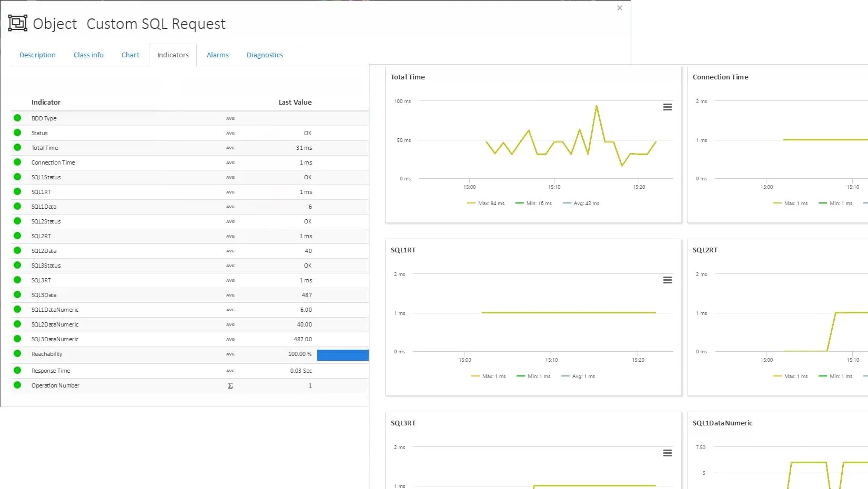
Task: Click the sigma icon next to Operation Number
Action: click(230, 385)
